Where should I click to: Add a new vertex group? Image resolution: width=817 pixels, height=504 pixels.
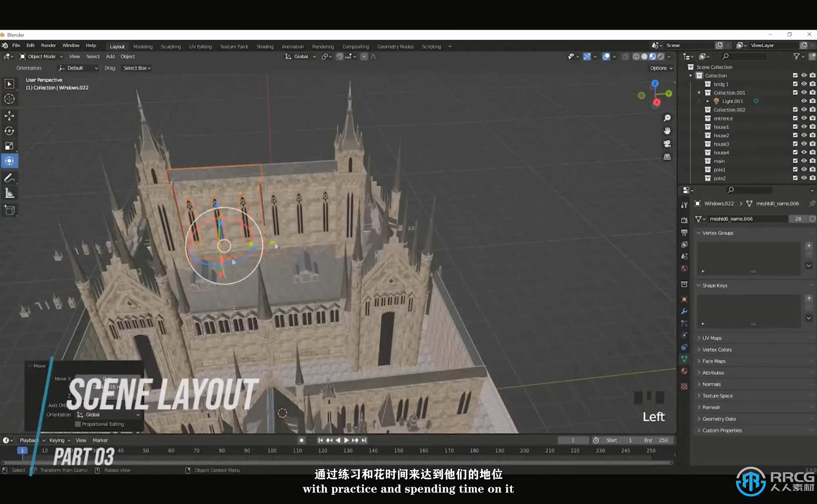click(809, 246)
